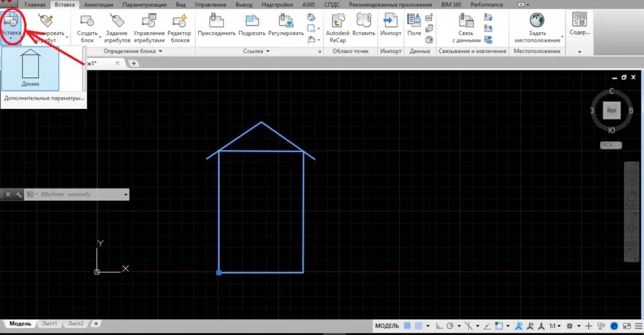This screenshot has width=644, height=335.
Task: Toggle object snap tracking angle icon
Action: click(487, 326)
